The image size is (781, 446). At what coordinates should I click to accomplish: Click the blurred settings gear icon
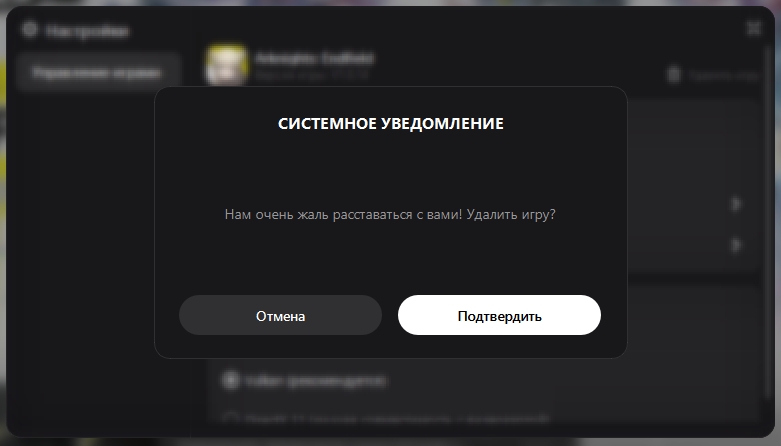30,29
